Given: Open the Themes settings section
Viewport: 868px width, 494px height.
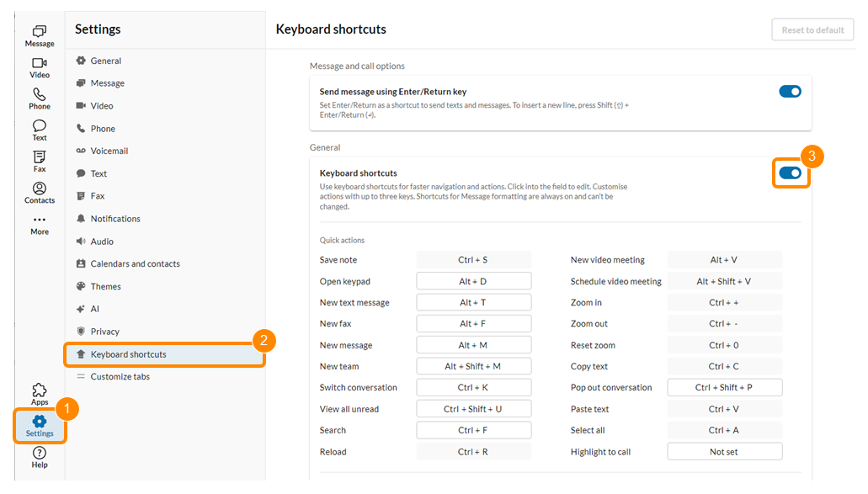Looking at the screenshot, I should (x=105, y=287).
